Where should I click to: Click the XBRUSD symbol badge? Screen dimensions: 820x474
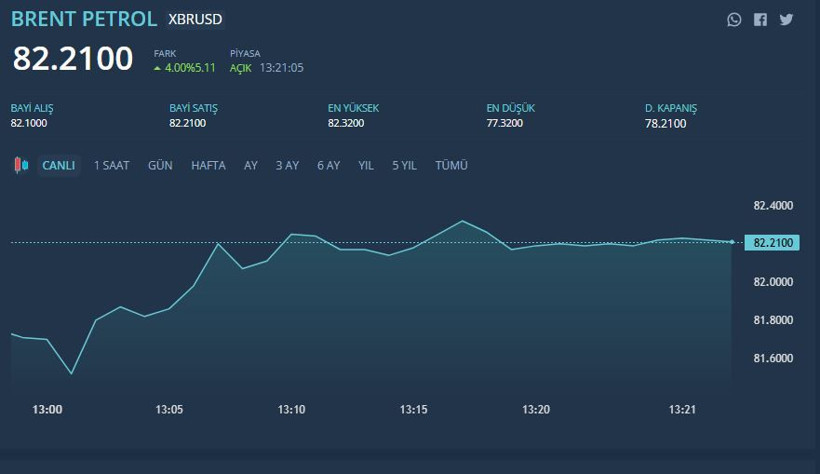[x=196, y=19]
